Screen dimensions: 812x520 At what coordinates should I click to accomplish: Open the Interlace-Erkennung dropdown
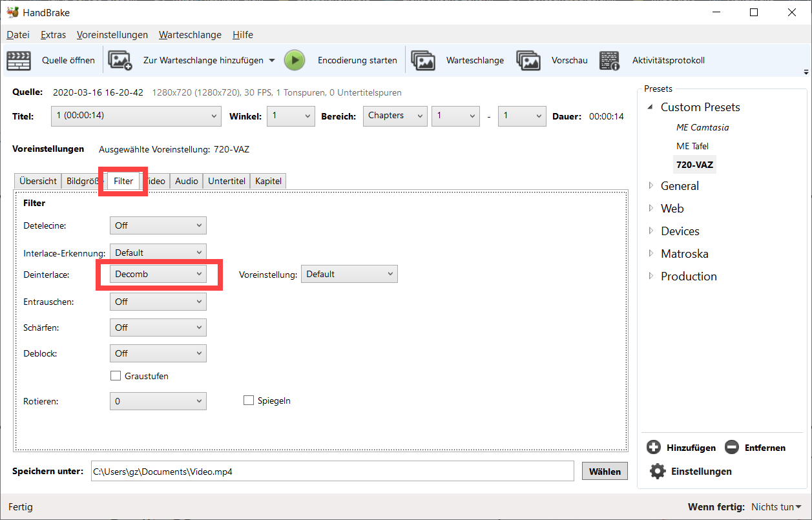[x=158, y=252]
